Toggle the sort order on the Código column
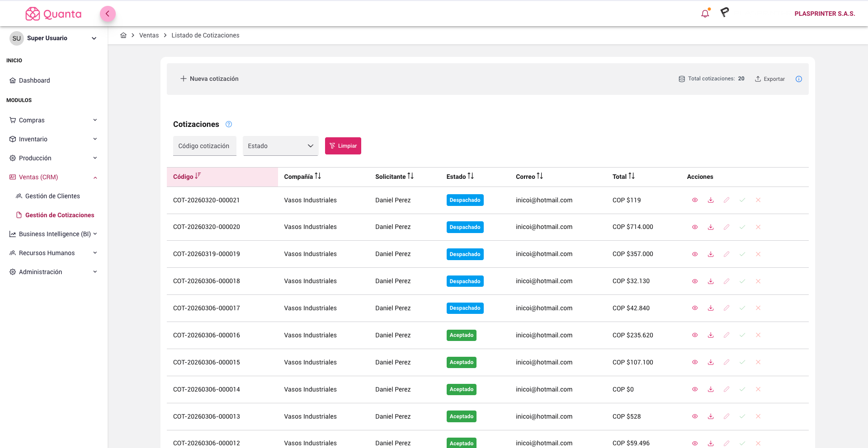Screen dimensions: 868x448 click(198, 176)
